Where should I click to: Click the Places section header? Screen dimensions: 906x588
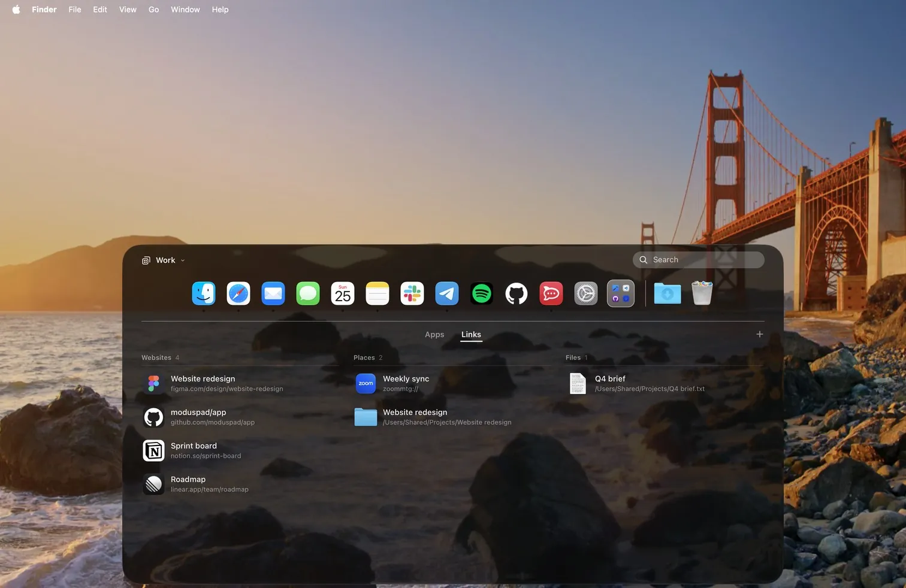[x=364, y=357]
